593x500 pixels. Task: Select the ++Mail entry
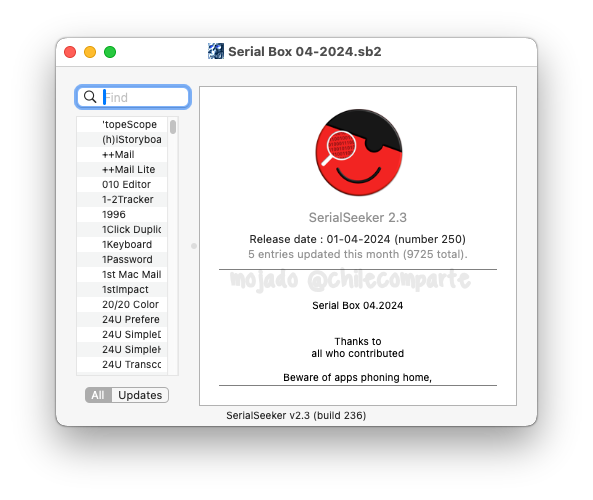[x=122, y=154]
